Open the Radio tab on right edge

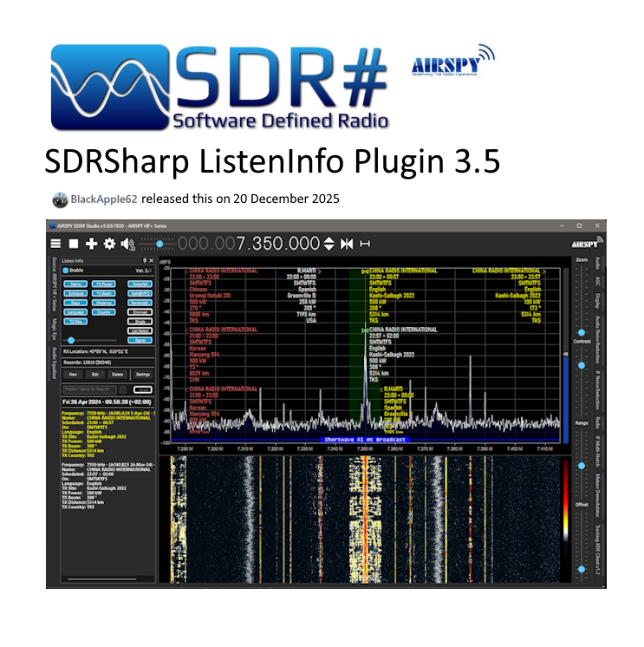[597, 423]
